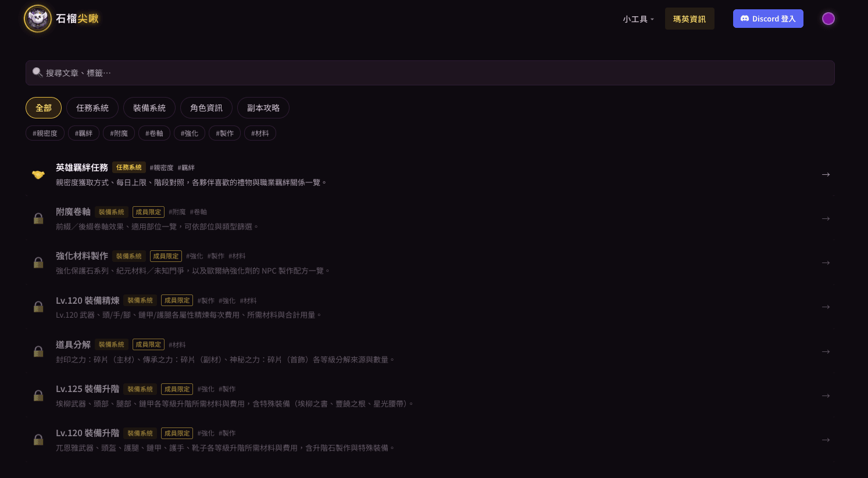Click 任務系統 badge on 英雄羈絆任務 row
The height and width of the screenshot is (478, 868).
pyautogui.click(x=129, y=167)
